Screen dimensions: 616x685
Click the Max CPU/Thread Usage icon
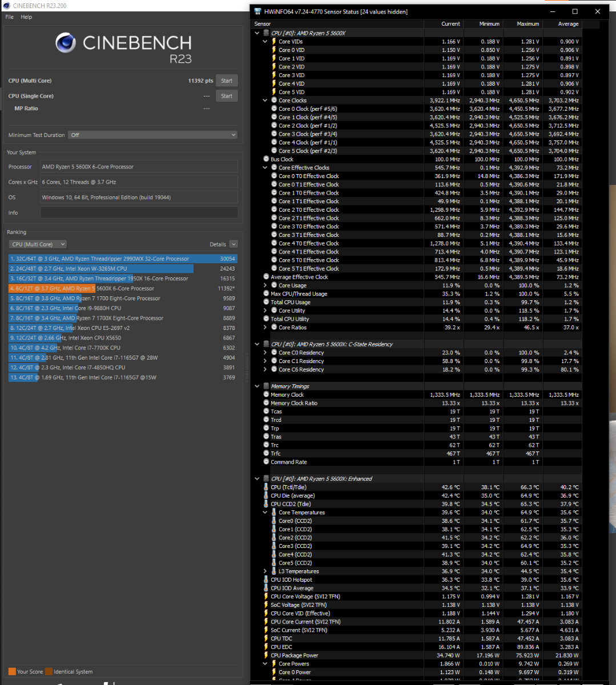266,294
